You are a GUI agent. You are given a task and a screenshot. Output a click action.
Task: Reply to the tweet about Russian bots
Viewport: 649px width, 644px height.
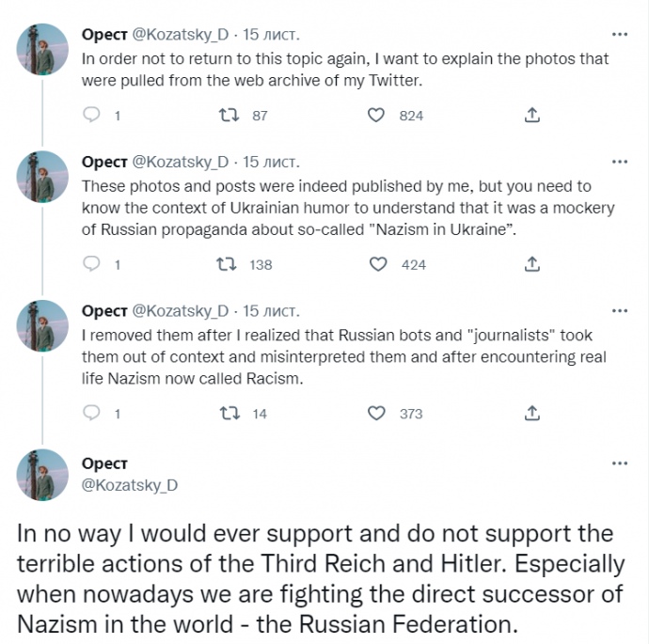pyautogui.click(x=92, y=413)
